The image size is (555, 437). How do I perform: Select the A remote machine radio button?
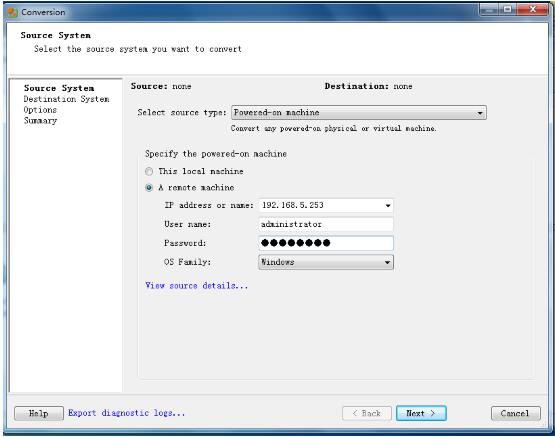[149, 188]
